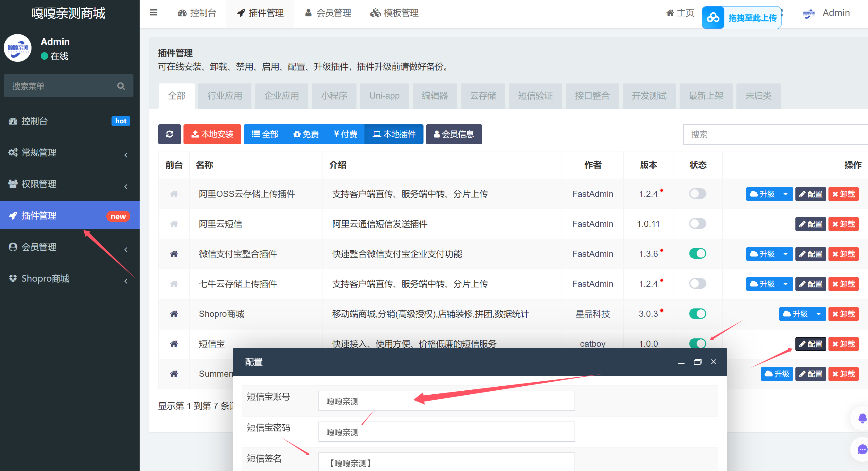The height and width of the screenshot is (471, 868).
Task: Turn off the Shopro商城 status switch
Action: pos(697,314)
